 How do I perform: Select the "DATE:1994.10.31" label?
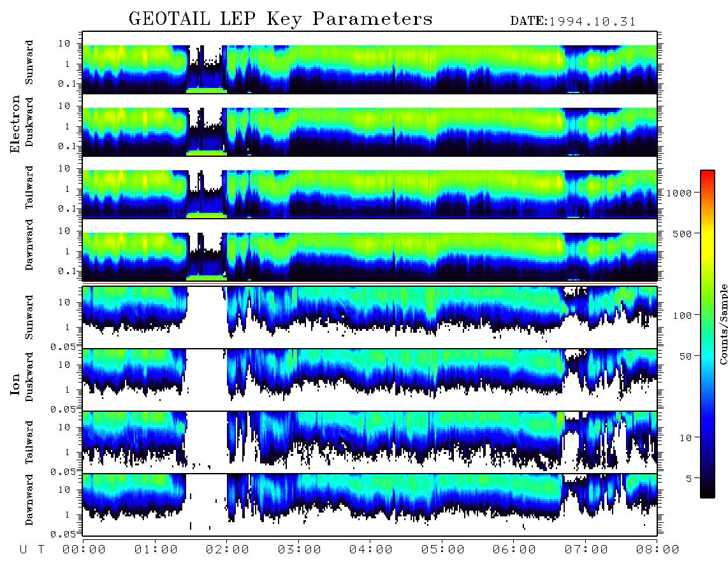pos(573,22)
